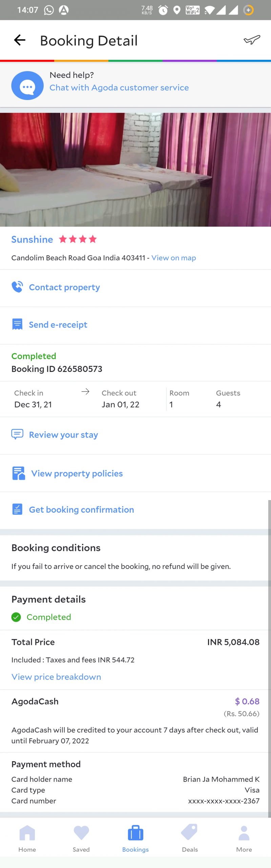Tap the back arrow icon
271x868 pixels.
point(20,40)
